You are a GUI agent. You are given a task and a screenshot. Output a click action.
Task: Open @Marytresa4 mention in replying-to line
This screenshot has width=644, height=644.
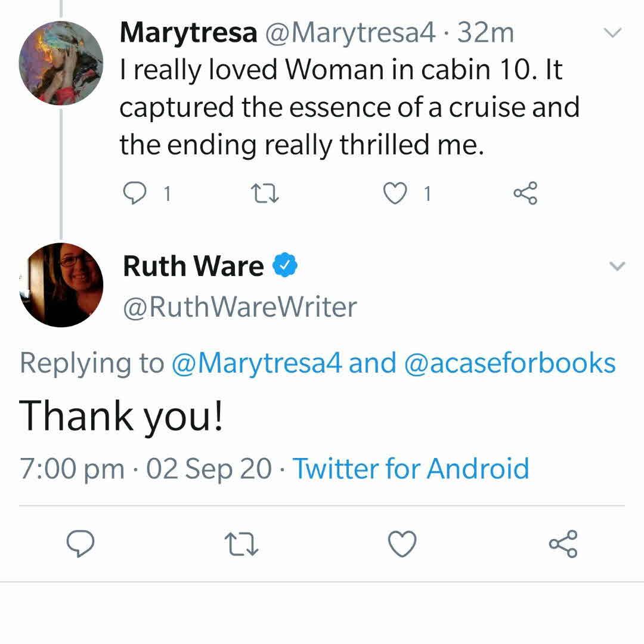click(x=257, y=363)
